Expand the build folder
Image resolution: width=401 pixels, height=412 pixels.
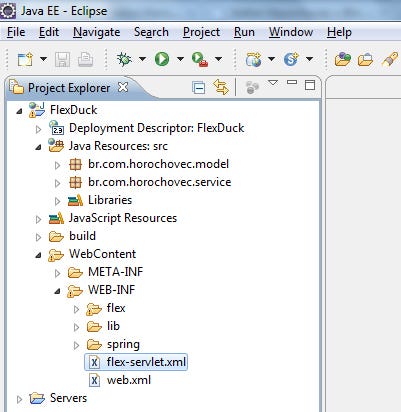click(39, 237)
